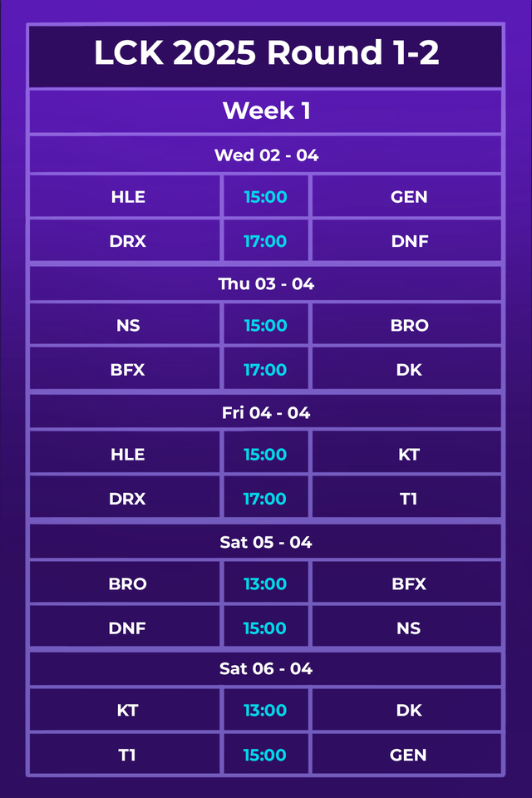Select KT in the match against DK

tap(128, 711)
